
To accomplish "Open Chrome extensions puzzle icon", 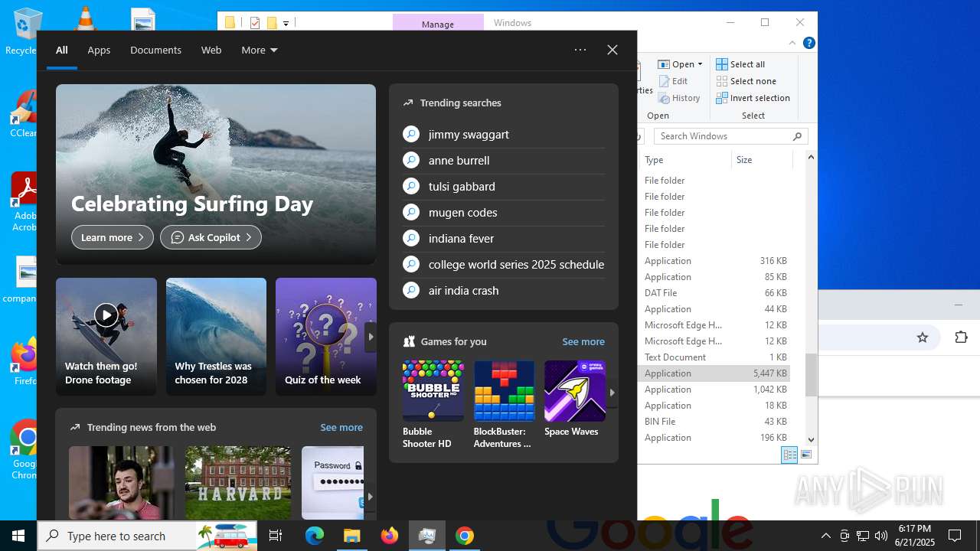I will pyautogui.click(x=961, y=337).
